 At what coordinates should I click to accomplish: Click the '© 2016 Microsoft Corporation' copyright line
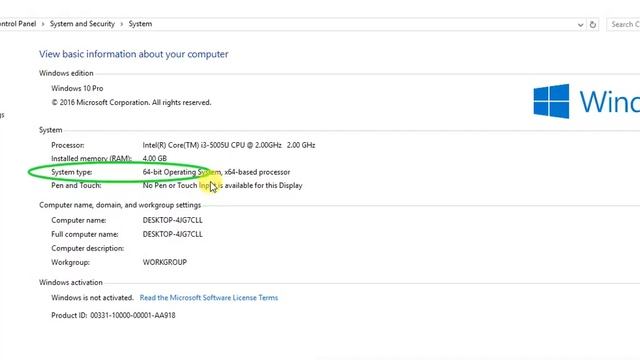click(x=131, y=102)
